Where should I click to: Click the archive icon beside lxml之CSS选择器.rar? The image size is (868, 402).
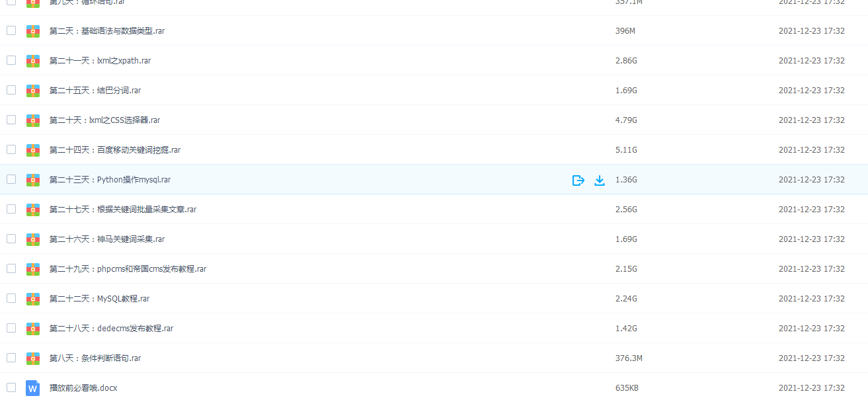pyautogui.click(x=33, y=120)
